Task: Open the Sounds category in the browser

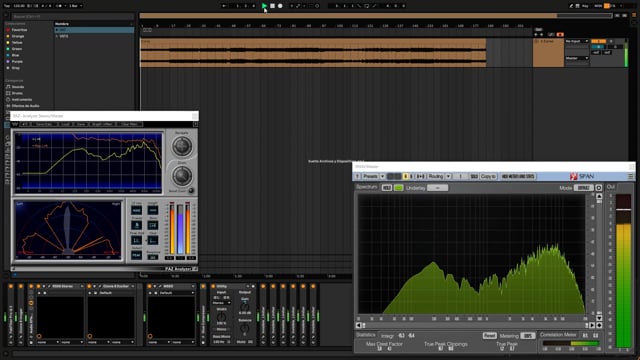Action: click(18, 87)
